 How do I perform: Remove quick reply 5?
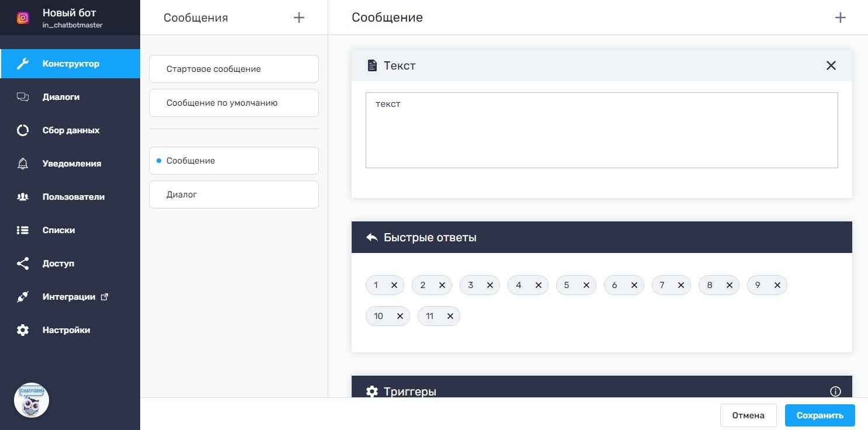coord(586,285)
